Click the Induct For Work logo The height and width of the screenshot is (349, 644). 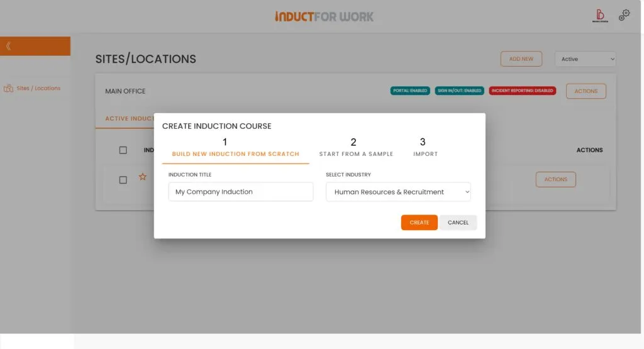coord(324,16)
